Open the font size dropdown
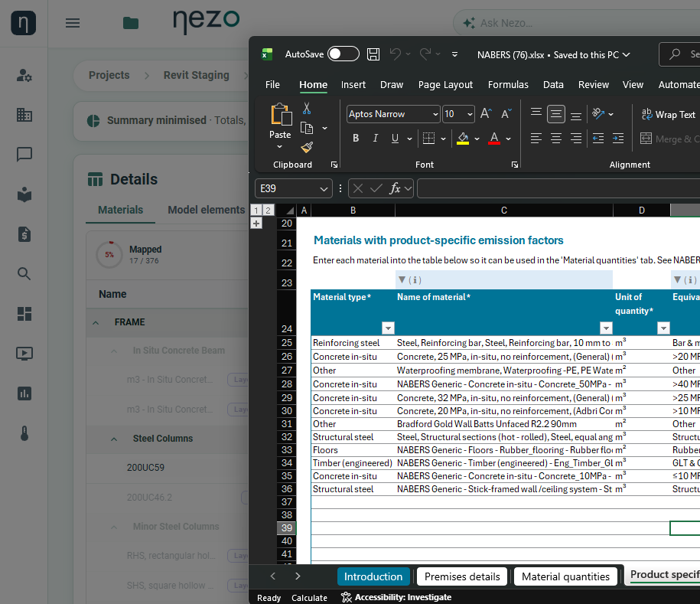 point(470,114)
